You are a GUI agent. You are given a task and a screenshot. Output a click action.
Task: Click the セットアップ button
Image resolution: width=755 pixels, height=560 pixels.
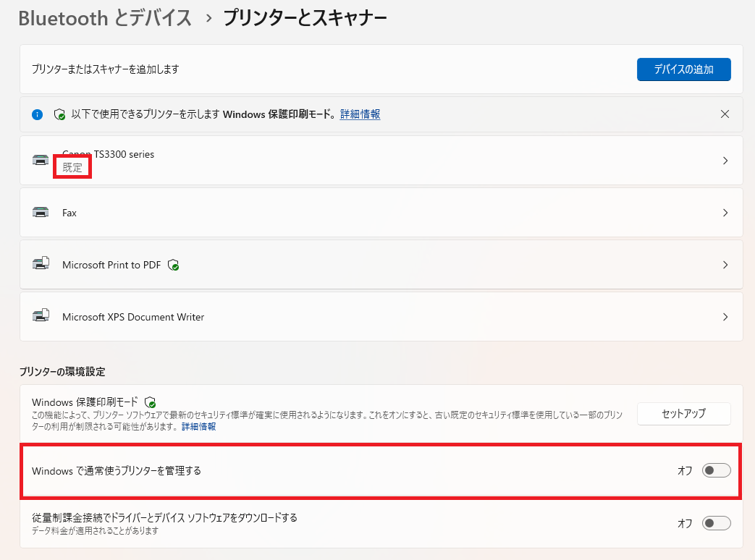click(x=683, y=413)
